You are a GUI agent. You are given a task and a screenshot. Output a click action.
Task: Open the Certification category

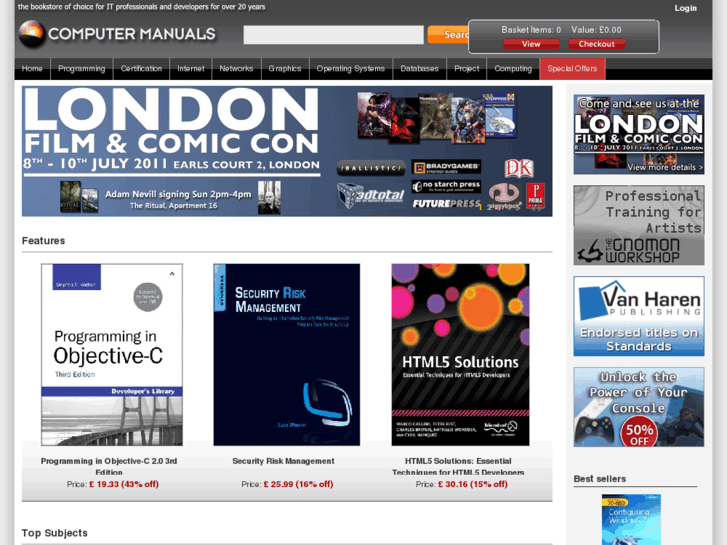(x=141, y=69)
